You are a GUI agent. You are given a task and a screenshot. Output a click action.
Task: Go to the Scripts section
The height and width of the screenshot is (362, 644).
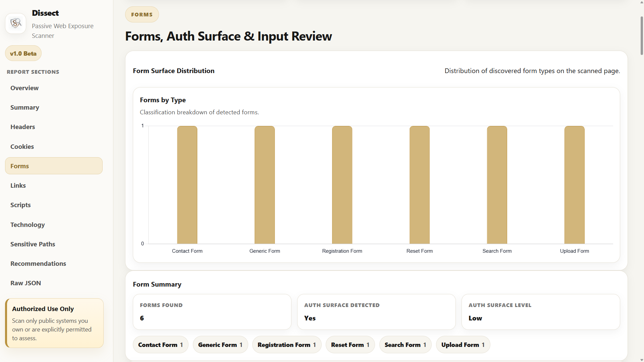54,205
